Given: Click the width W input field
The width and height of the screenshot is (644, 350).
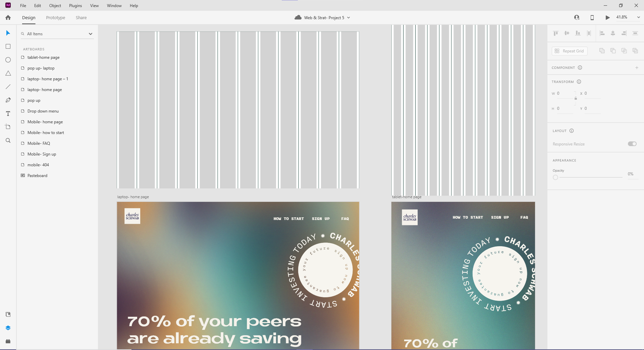Looking at the screenshot, I should coord(565,93).
